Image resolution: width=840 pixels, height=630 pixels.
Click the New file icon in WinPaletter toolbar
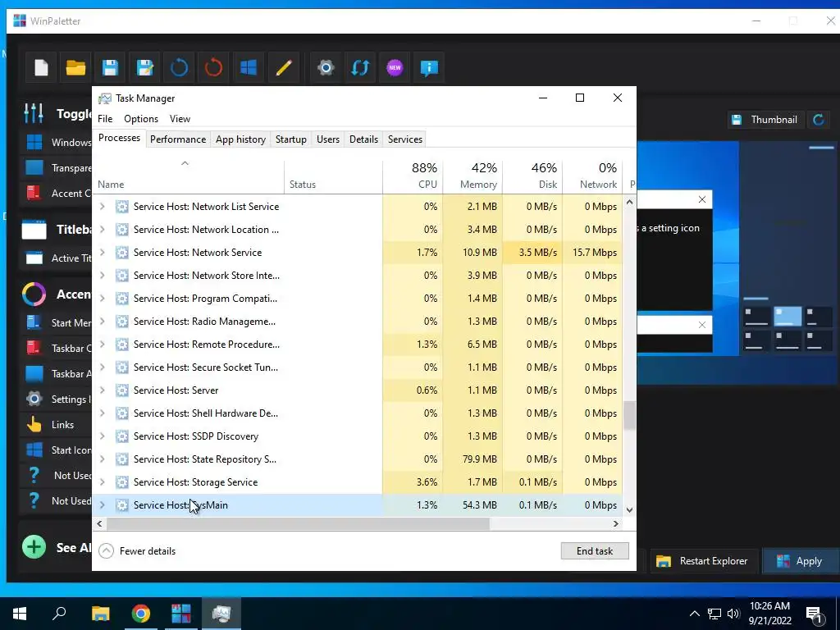point(41,67)
